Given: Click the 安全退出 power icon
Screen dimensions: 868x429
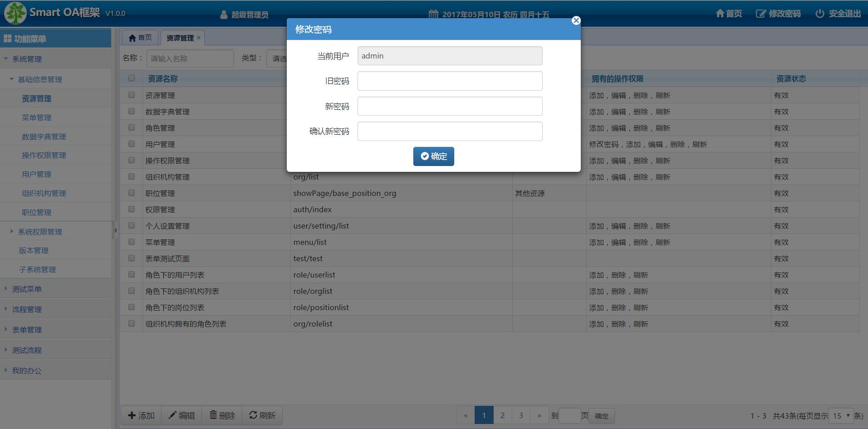Looking at the screenshot, I should 819,14.
